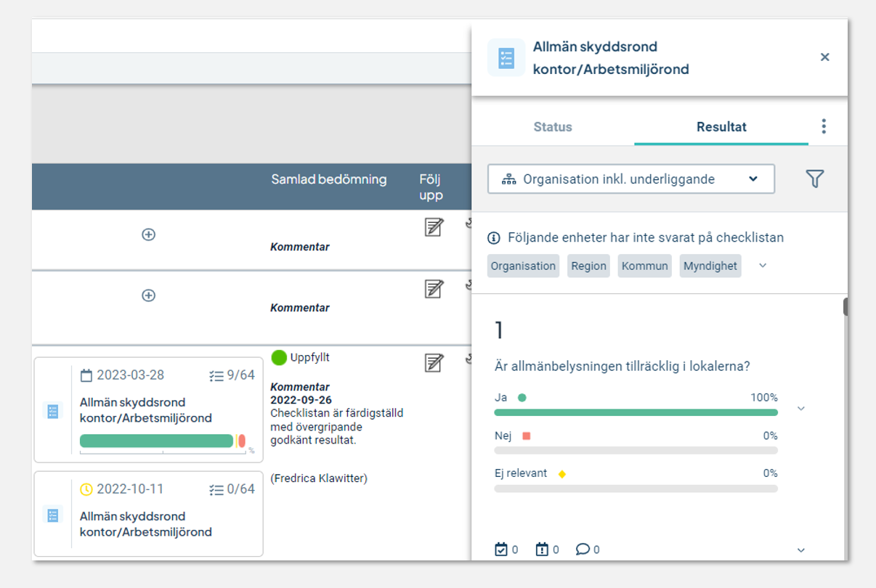Screen dimensions: 876x588
Task: Expand the unit tags list chevron
Action: (x=763, y=266)
